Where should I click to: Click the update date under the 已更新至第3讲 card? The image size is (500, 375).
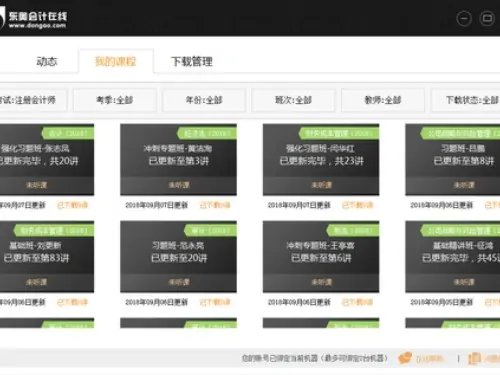(x=157, y=205)
